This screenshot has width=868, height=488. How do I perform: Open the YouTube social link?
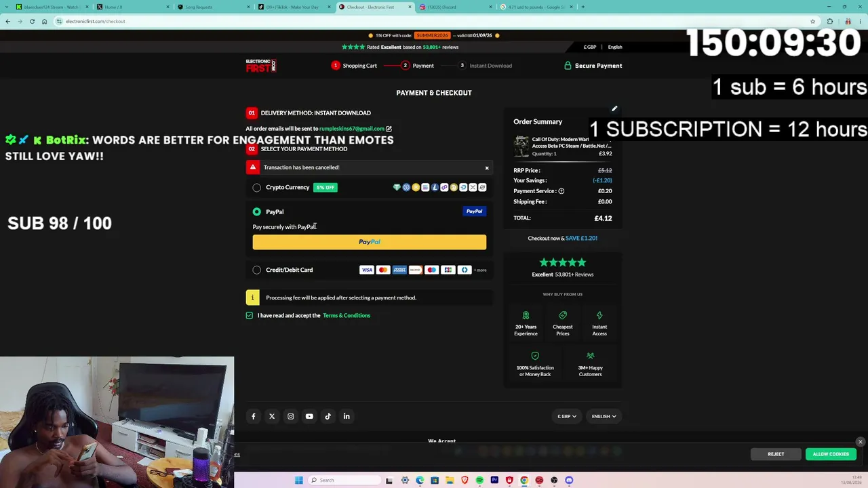point(309,417)
